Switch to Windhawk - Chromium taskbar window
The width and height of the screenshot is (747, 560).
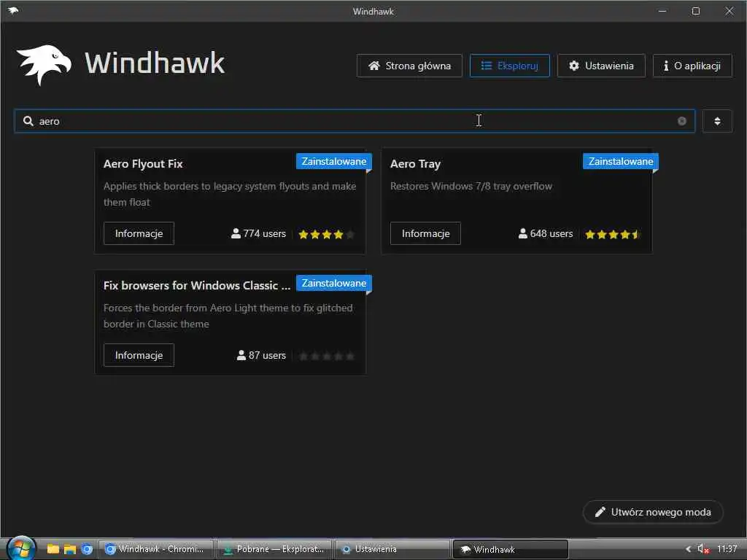click(155, 549)
